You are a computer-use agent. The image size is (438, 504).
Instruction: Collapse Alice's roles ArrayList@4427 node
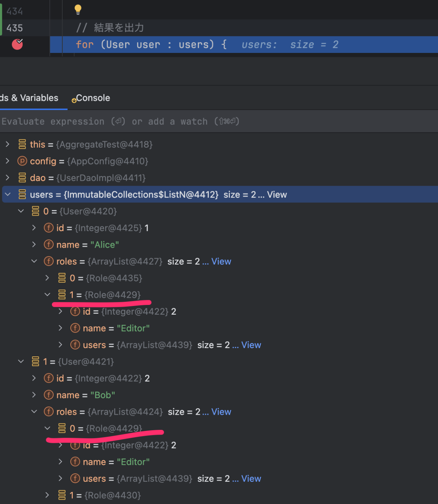pos(34,261)
